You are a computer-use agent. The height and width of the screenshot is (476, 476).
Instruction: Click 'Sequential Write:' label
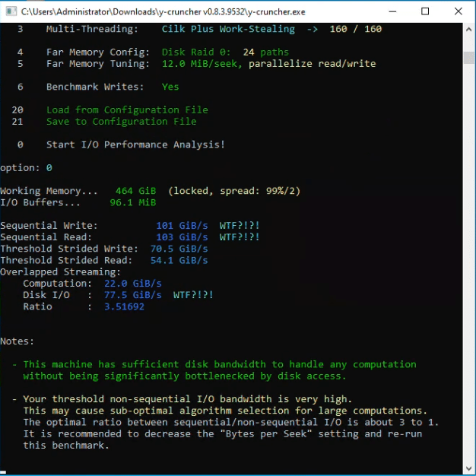(49, 226)
